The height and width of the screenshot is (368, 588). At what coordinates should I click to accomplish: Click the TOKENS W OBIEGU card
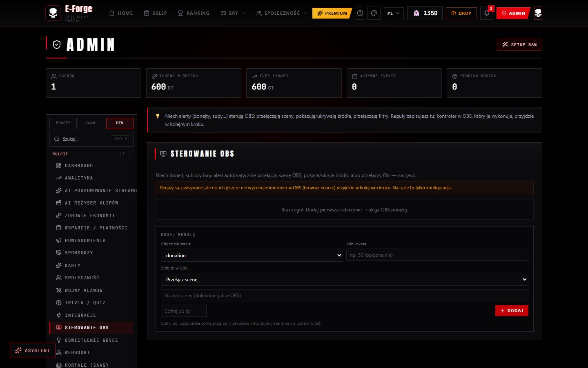pyautogui.click(x=194, y=83)
